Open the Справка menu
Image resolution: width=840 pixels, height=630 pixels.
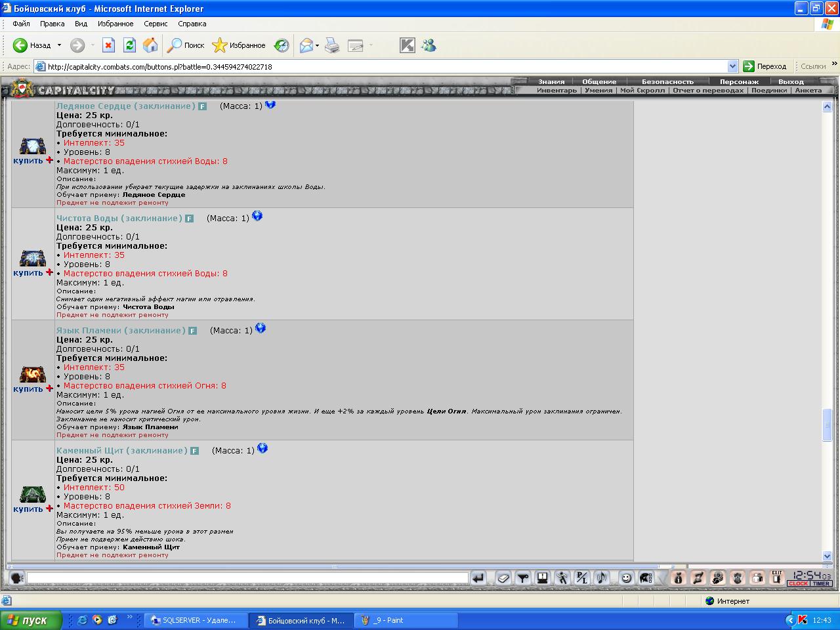192,24
